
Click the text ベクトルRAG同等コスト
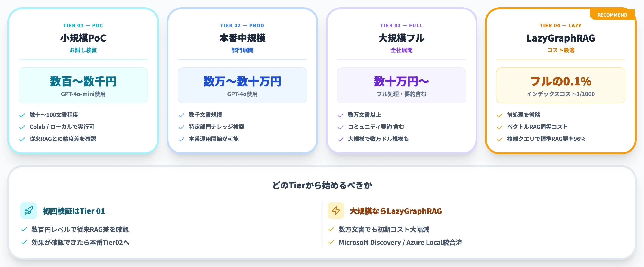click(538, 127)
